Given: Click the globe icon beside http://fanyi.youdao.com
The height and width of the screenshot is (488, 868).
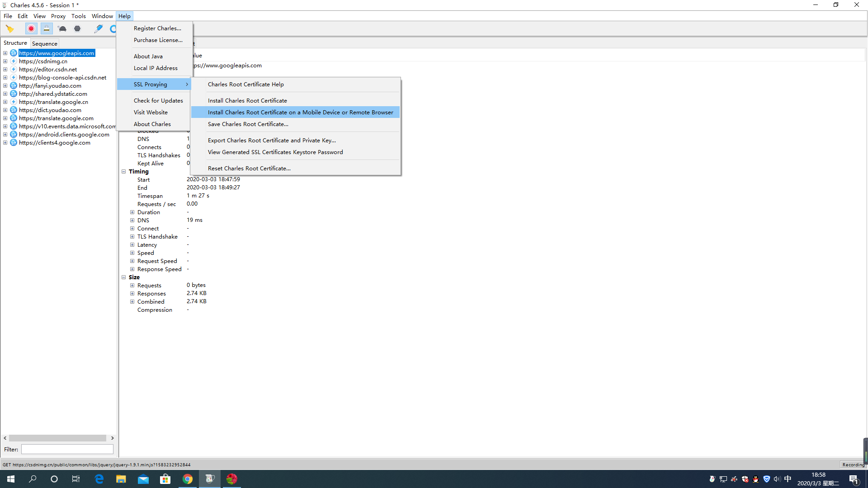Looking at the screenshot, I should pos(14,86).
